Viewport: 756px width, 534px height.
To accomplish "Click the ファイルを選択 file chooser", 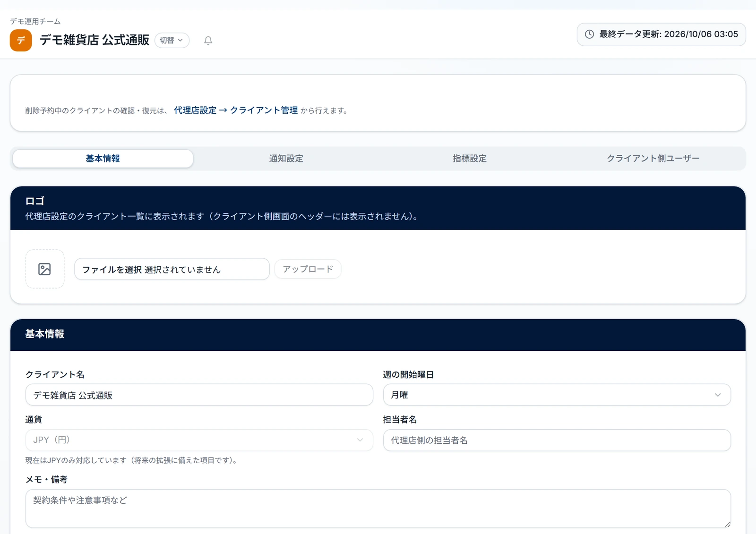I will [x=172, y=269].
